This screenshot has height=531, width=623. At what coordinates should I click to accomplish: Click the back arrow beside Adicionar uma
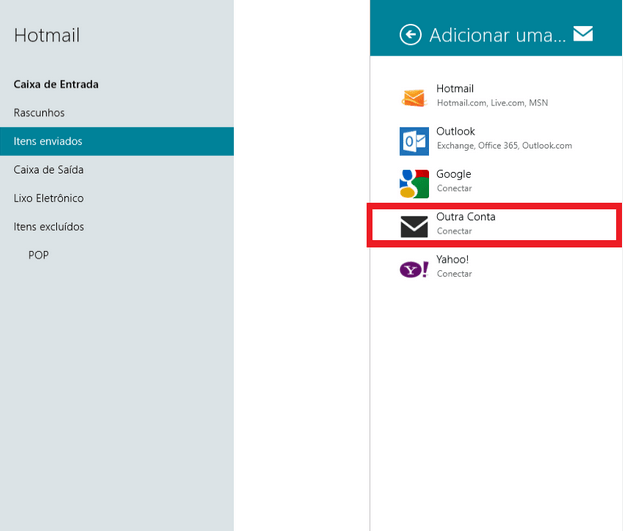click(x=410, y=35)
